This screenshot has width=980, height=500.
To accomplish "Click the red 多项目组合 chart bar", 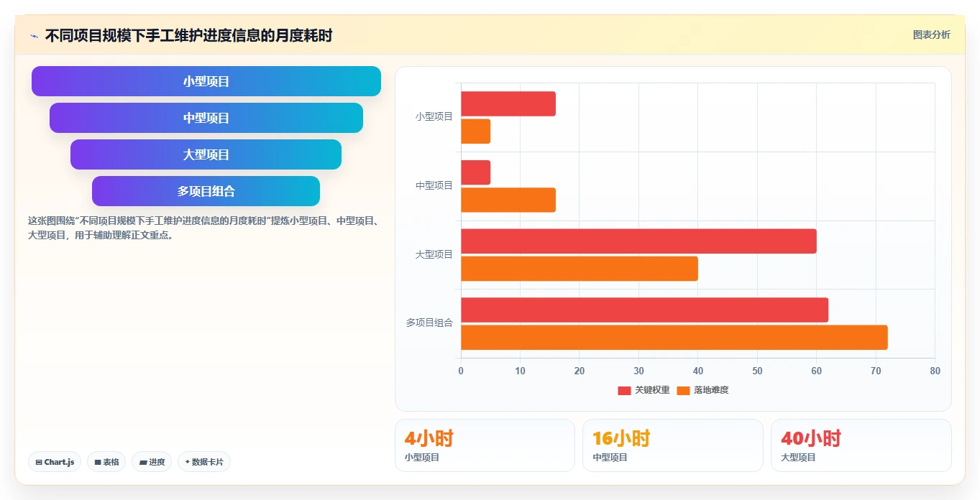I will tap(645, 310).
